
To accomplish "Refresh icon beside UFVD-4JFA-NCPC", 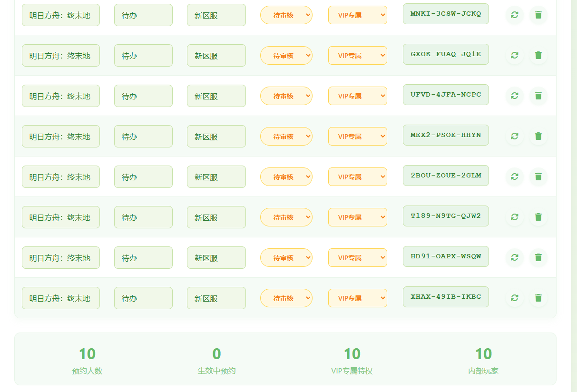I will coord(514,96).
